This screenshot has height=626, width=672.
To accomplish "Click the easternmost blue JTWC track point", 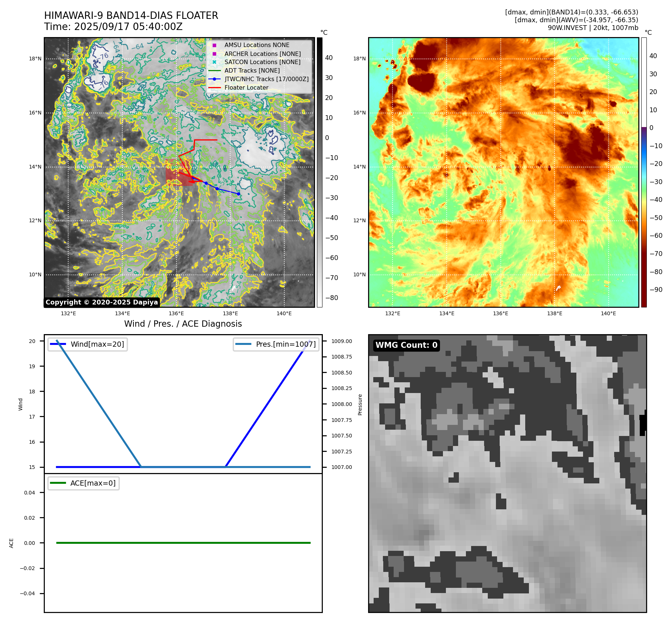I will (x=238, y=194).
